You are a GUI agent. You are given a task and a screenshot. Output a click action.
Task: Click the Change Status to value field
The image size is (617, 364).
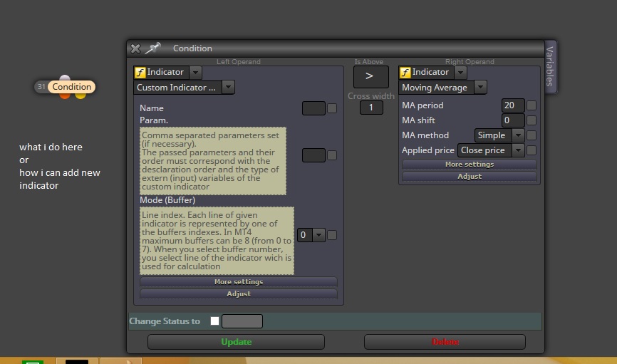[242, 321]
